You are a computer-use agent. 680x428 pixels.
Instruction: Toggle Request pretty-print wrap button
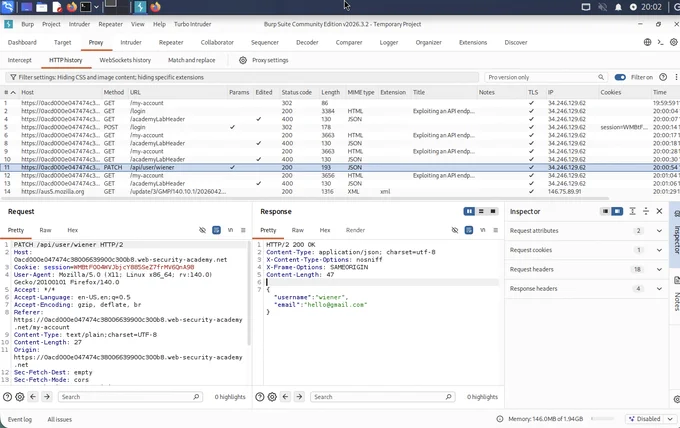(x=216, y=230)
